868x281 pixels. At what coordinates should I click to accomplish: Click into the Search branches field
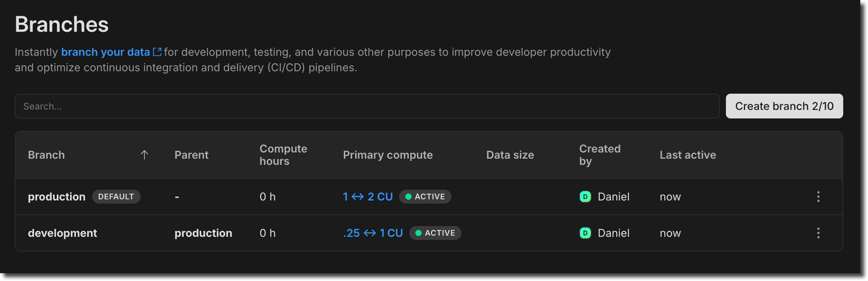tap(366, 106)
